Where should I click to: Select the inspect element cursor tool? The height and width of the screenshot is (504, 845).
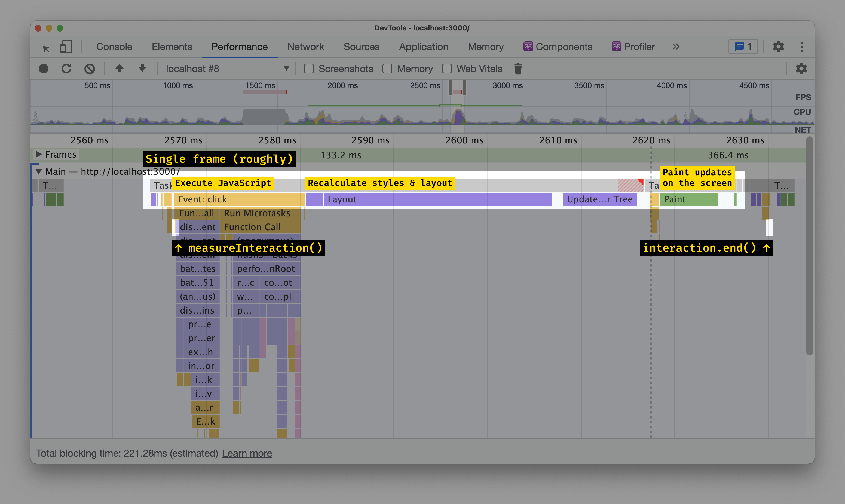coord(44,47)
